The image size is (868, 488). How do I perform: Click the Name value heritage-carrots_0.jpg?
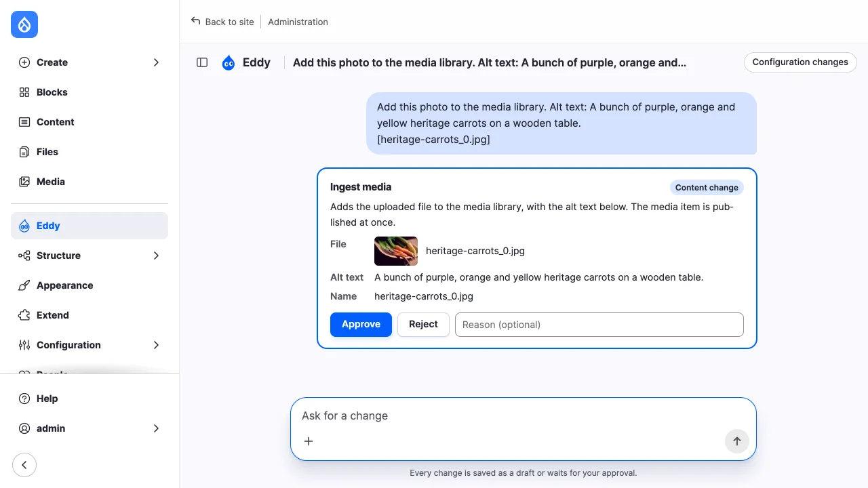pyautogui.click(x=424, y=296)
